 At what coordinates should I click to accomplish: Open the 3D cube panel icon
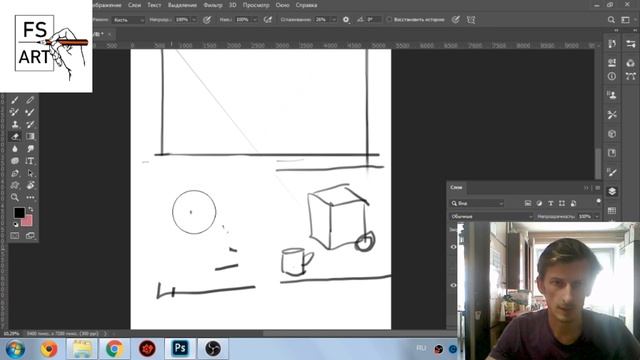point(611,133)
